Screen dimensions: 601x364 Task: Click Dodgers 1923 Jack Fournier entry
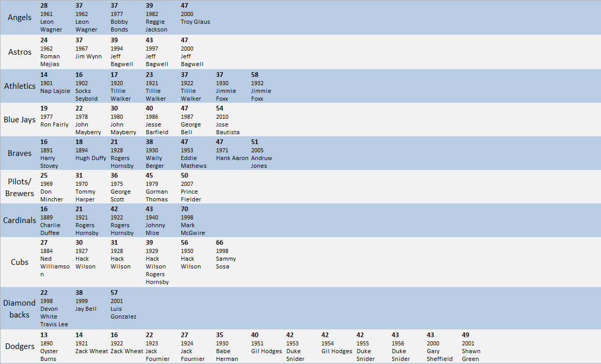(158, 347)
